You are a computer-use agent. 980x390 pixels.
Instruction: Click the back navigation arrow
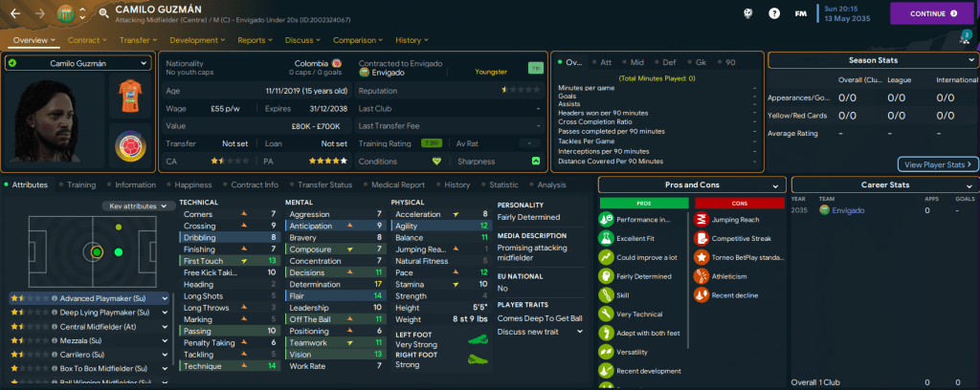click(16, 13)
